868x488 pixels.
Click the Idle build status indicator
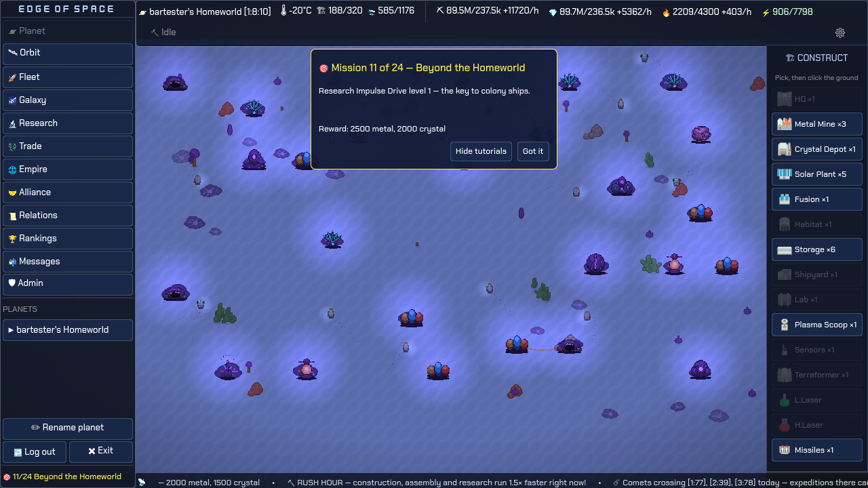coord(163,32)
